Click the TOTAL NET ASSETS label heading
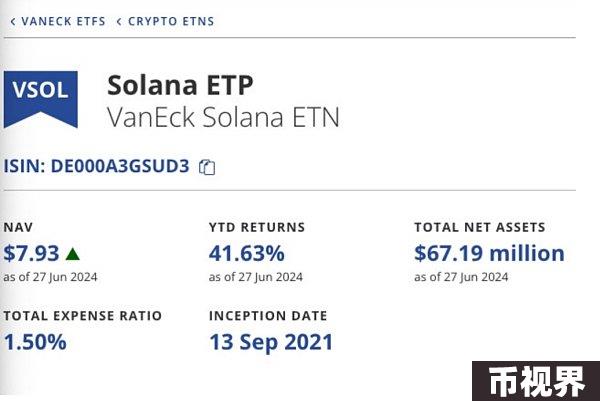 coord(480,227)
